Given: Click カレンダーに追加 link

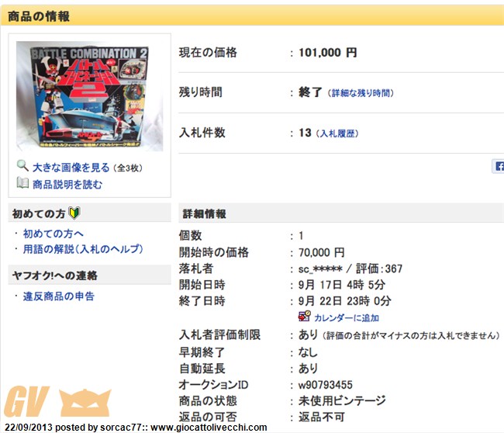Looking at the screenshot, I should [x=347, y=318].
